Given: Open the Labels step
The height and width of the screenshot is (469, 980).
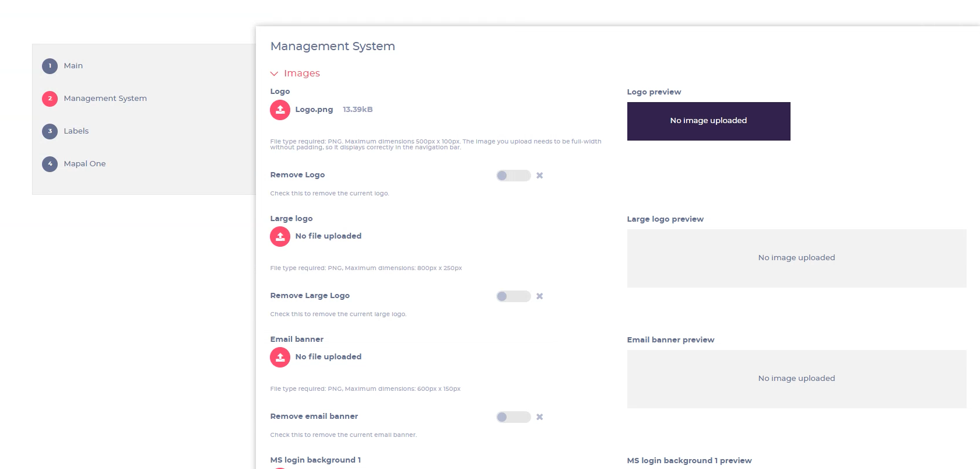Looking at the screenshot, I should (x=76, y=131).
